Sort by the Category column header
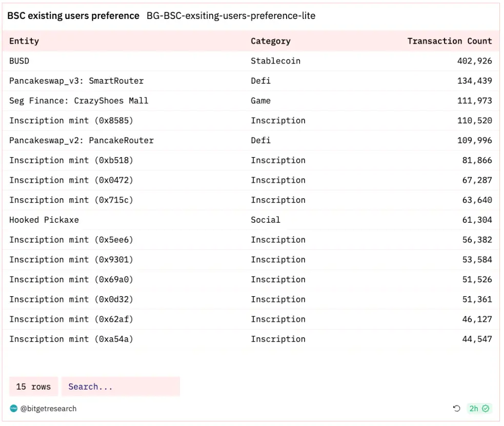Screen dimensions: 504x426 point(270,41)
